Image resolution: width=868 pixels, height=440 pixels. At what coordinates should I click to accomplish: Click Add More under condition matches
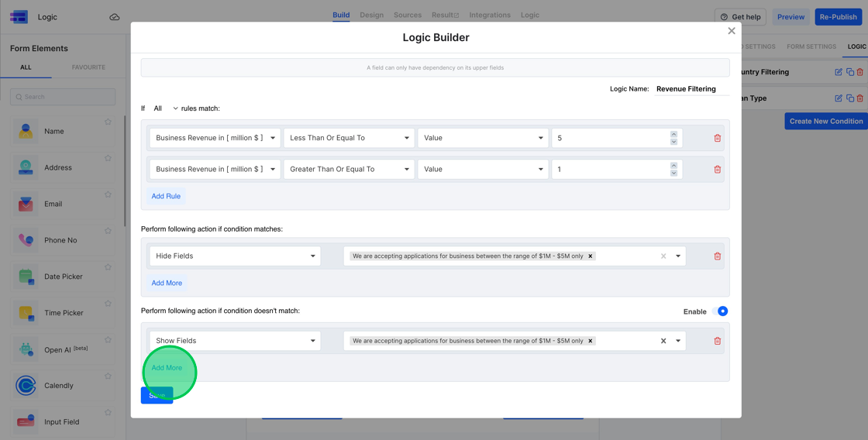pos(167,283)
